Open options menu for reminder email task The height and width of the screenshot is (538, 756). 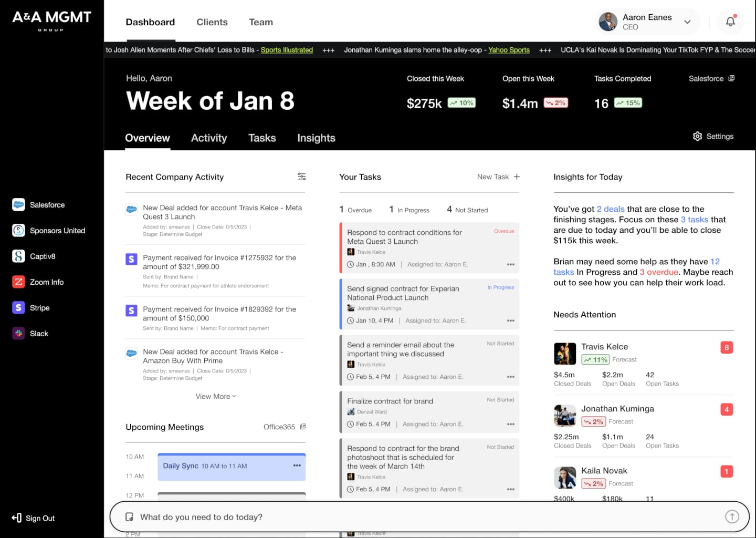(511, 377)
